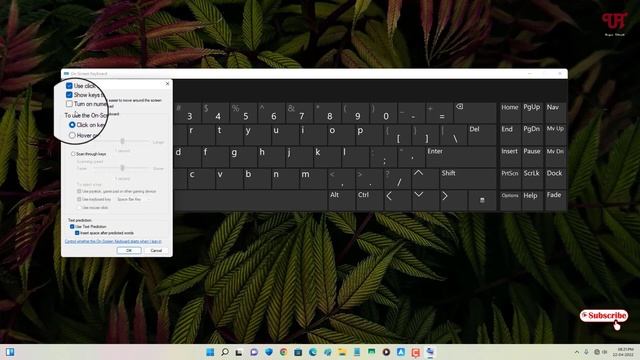Open link about keyboard starting at sign-in

coord(113,241)
